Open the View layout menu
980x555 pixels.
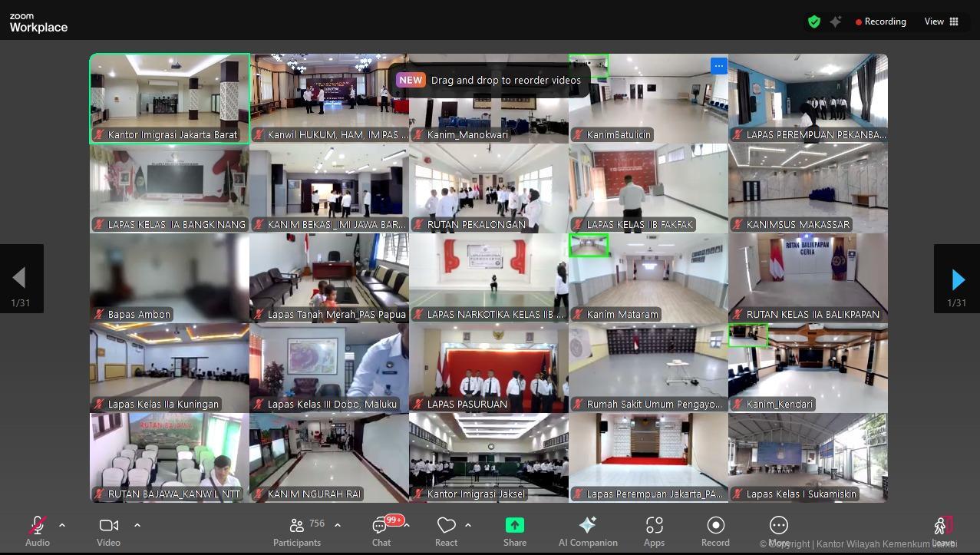[942, 21]
